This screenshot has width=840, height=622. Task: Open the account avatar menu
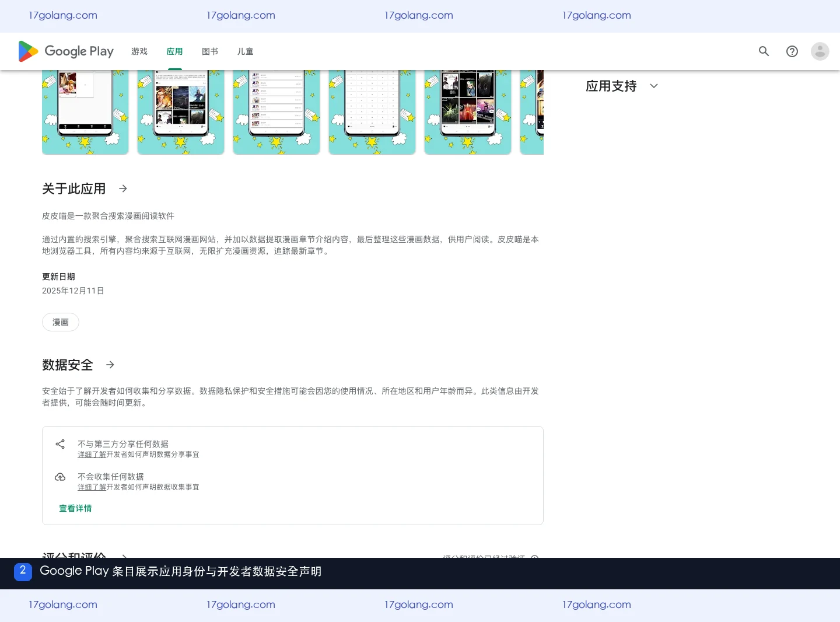click(x=820, y=51)
